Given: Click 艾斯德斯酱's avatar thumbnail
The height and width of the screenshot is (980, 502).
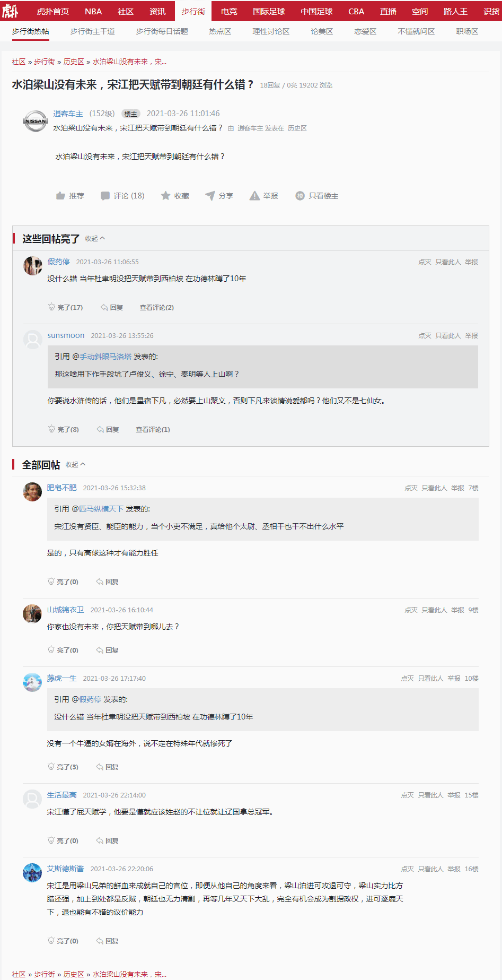Looking at the screenshot, I should [x=32, y=873].
